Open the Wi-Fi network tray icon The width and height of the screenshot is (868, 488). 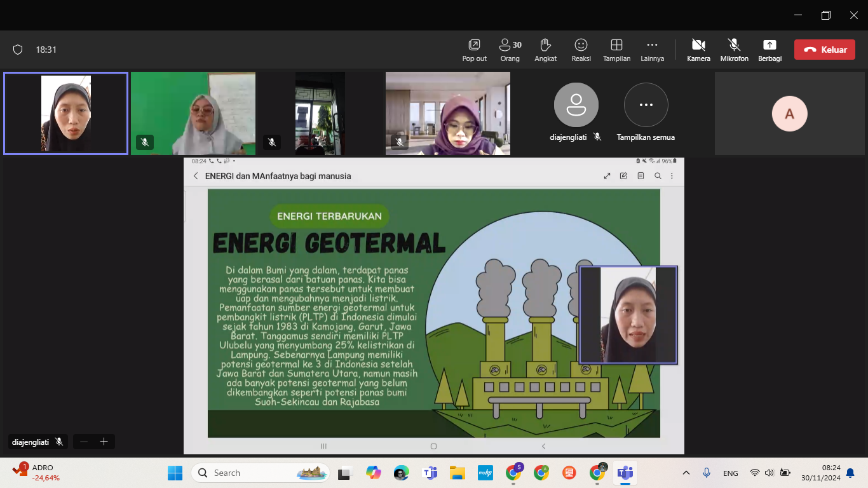click(755, 473)
